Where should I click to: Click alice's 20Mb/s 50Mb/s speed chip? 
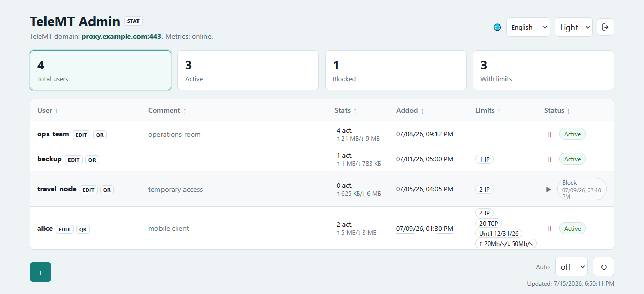click(506, 243)
